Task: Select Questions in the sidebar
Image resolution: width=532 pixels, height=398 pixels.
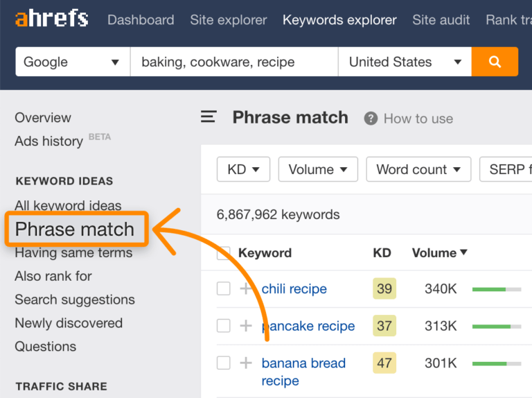Action: 46,347
